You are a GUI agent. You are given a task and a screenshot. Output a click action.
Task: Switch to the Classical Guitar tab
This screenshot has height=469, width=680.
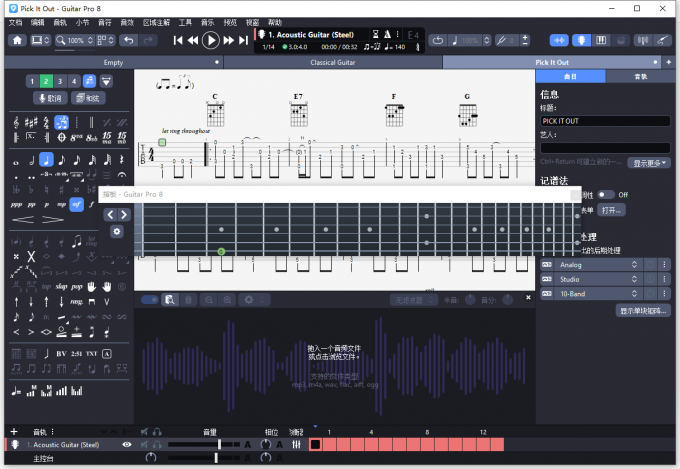(333, 62)
